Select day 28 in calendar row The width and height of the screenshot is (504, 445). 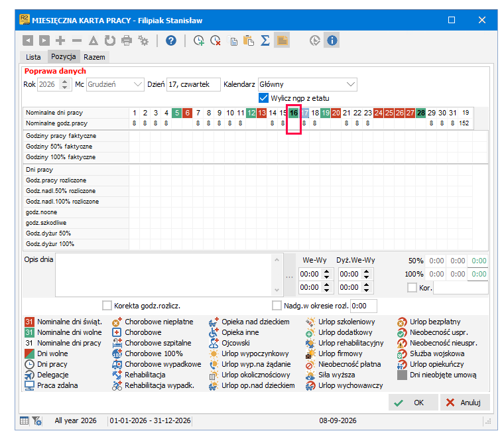[x=420, y=113]
